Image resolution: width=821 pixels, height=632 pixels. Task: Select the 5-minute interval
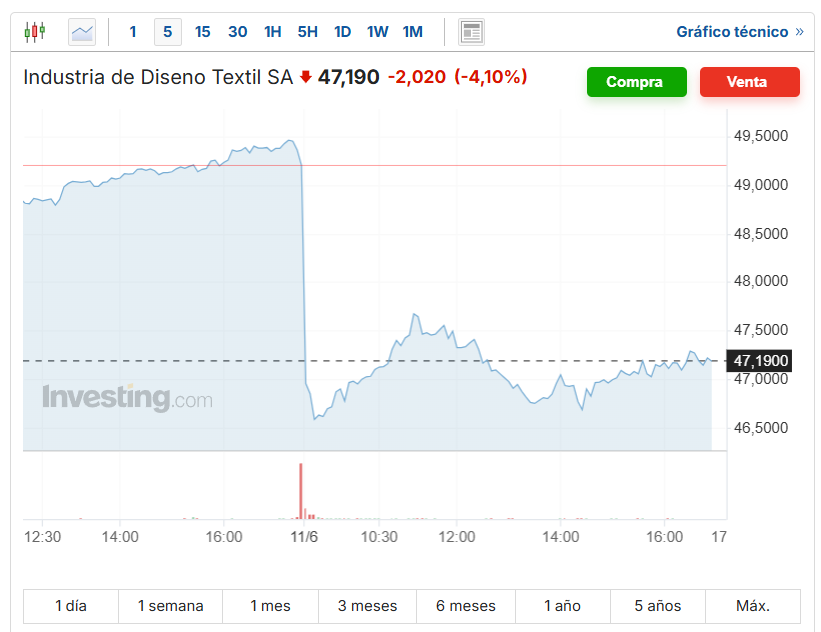click(x=167, y=32)
